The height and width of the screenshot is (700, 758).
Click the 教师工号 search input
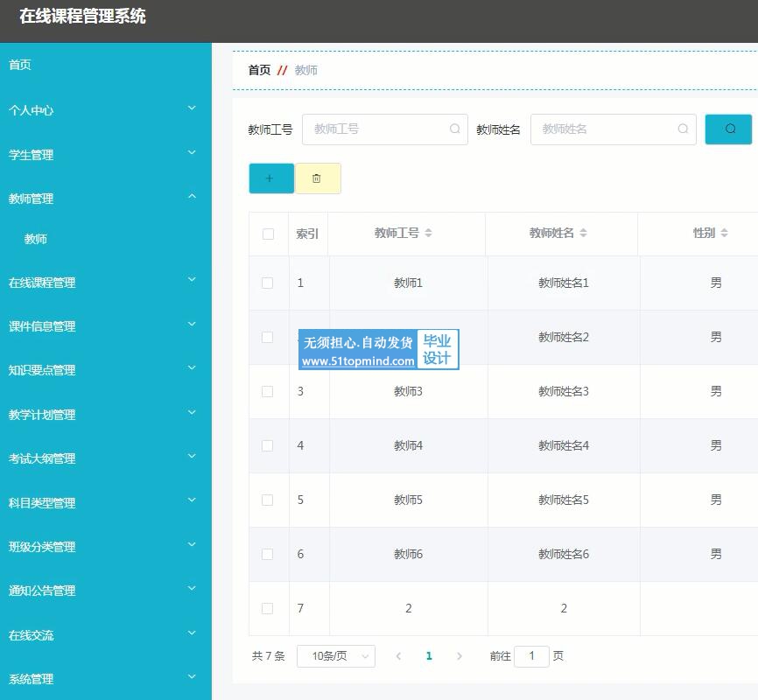tap(385, 129)
